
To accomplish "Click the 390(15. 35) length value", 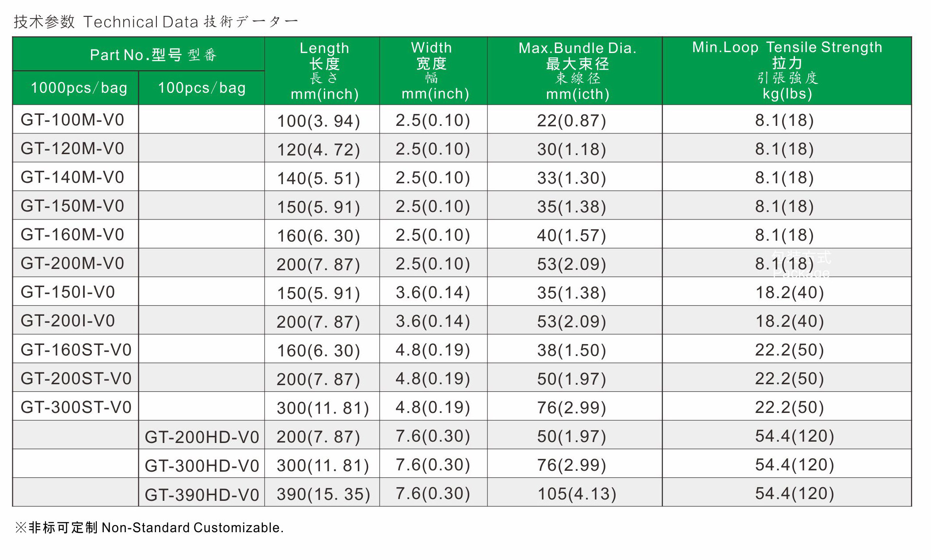I will coord(323,494).
